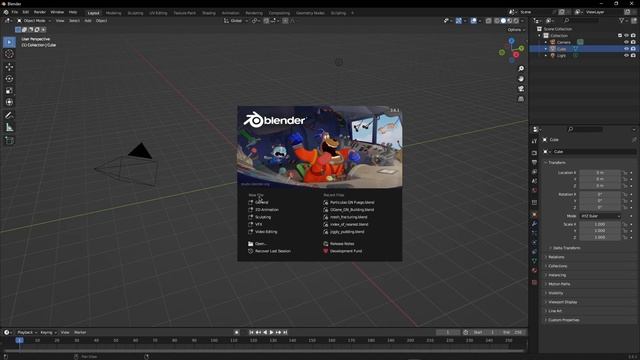Select the Move tool
The image size is (640, 360).
pos(9,67)
